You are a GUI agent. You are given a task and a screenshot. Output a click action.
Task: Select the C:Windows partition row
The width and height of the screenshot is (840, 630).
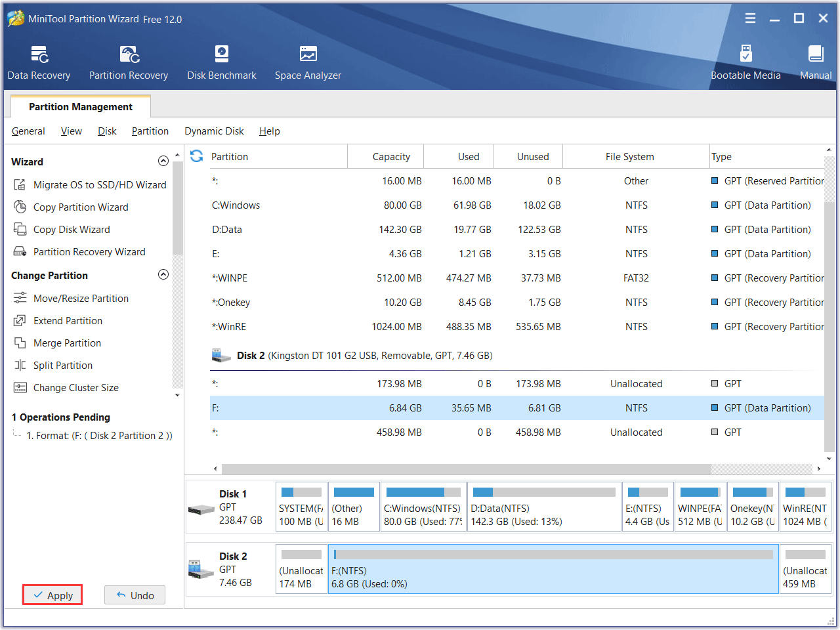[517, 205]
